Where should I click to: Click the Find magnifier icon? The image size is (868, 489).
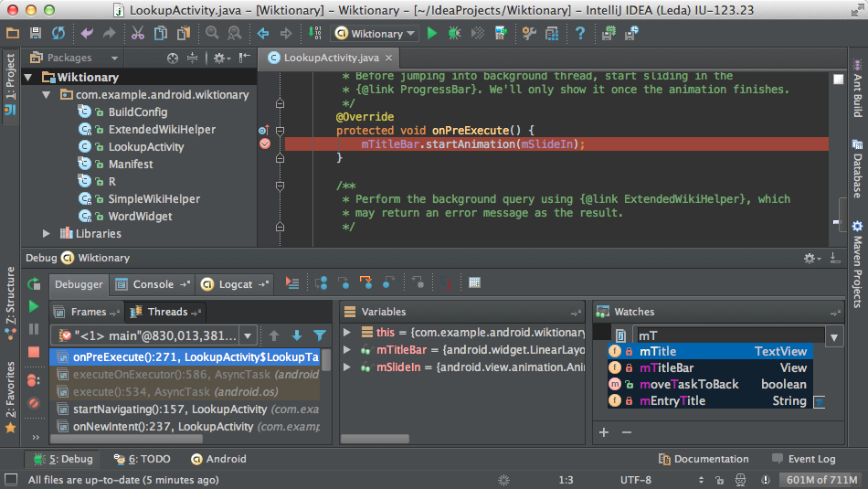coord(212,33)
